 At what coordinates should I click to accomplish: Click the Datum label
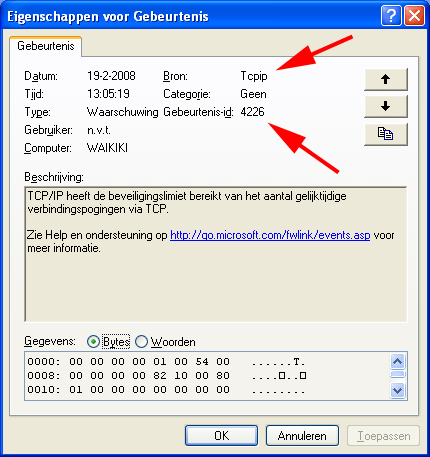[x=41, y=76]
